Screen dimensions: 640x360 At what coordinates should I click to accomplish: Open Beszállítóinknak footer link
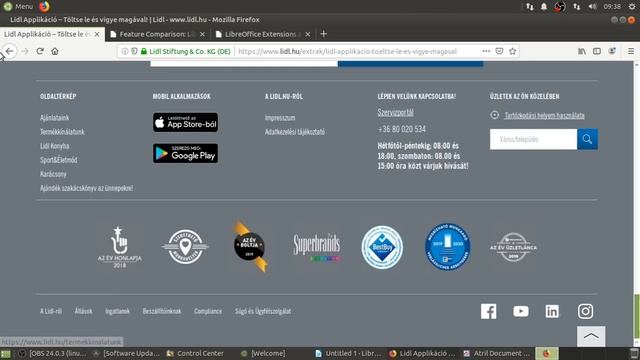(162, 311)
